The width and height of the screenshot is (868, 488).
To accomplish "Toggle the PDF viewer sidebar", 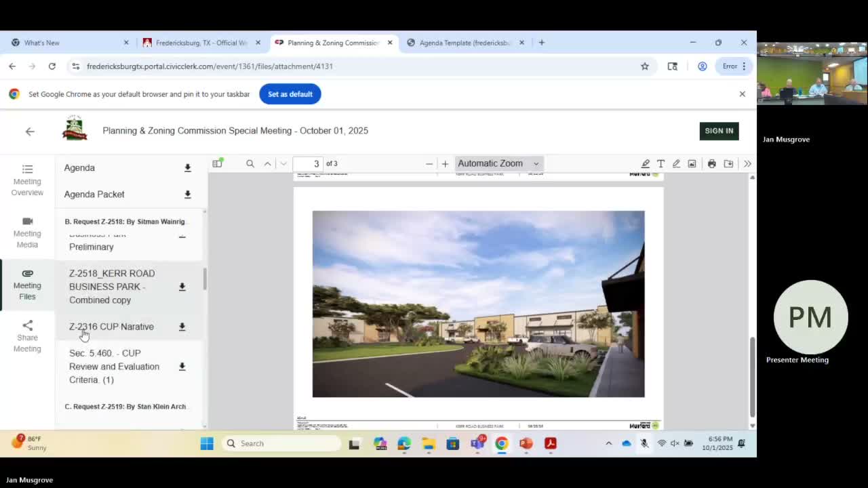I will [217, 163].
